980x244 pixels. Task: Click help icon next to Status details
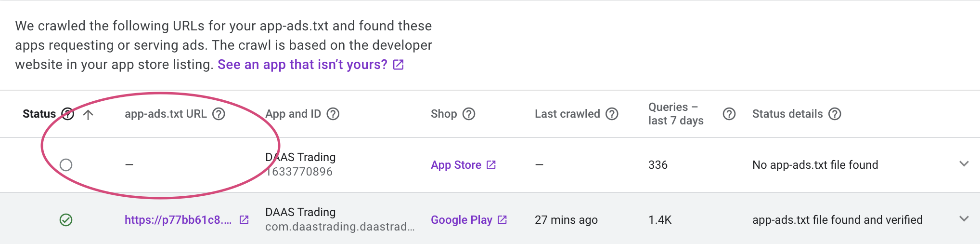835,114
